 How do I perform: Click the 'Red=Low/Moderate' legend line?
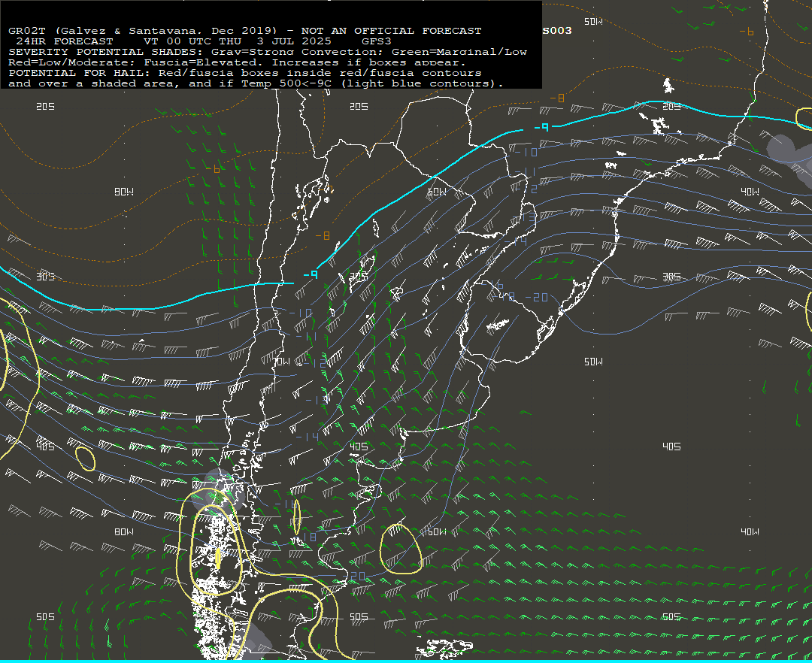click(237, 62)
